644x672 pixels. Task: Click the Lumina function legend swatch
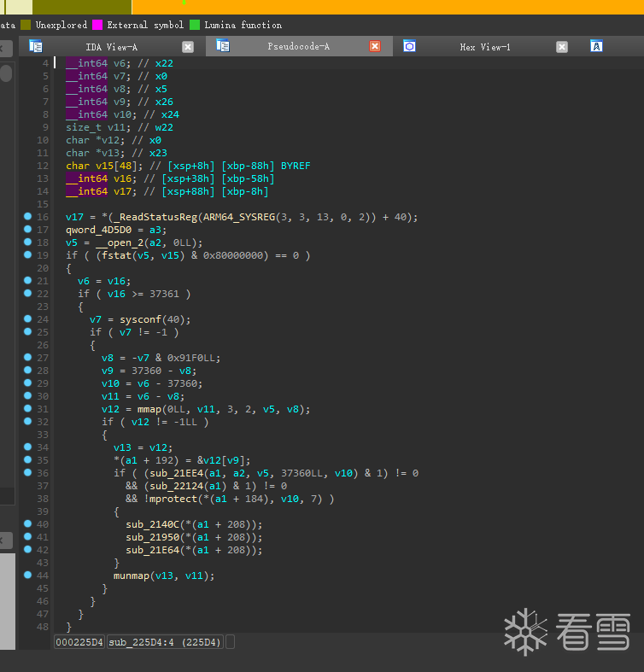[195, 25]
